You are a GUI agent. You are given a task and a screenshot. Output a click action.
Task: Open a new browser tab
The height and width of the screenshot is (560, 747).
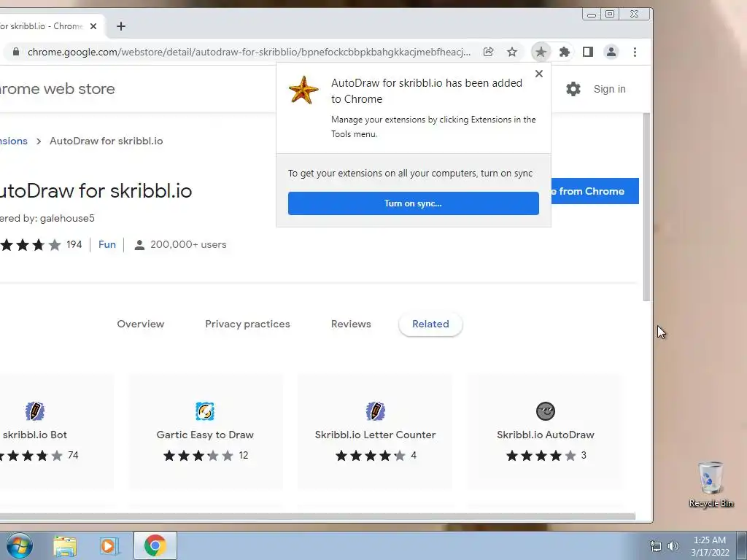[x=121, y=26]
